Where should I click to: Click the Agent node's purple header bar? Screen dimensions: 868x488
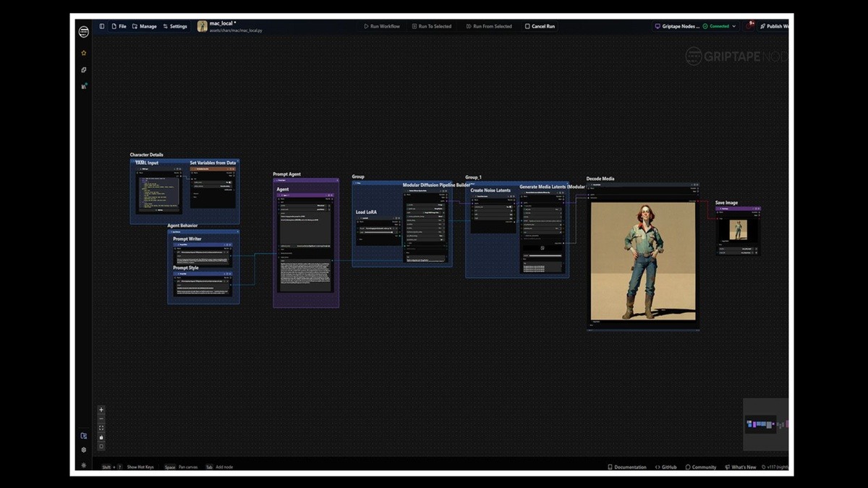(306, 195)
